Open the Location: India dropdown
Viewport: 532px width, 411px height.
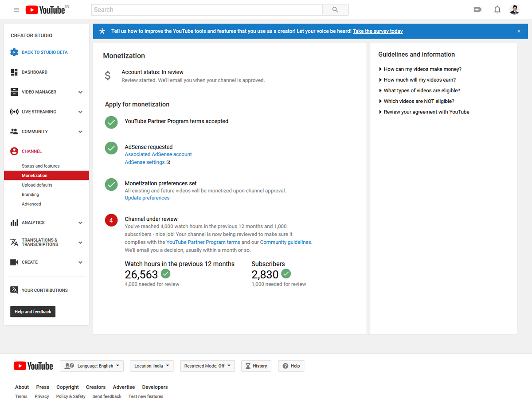[151, 366]
